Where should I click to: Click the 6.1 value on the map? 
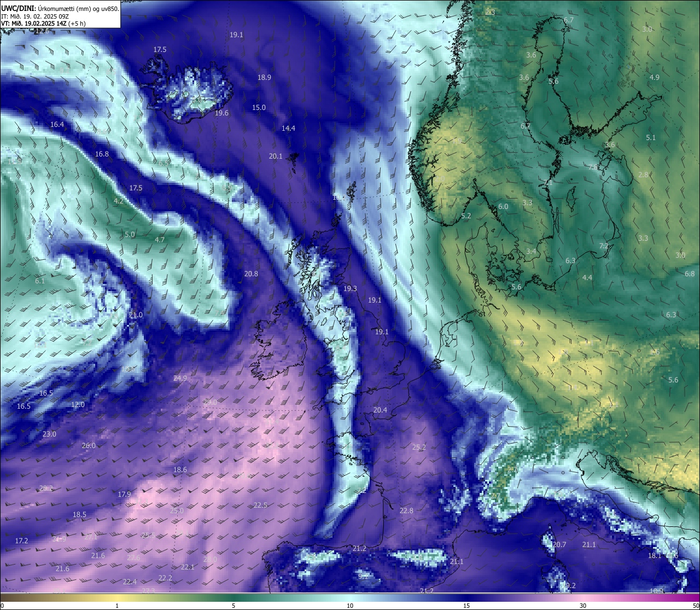(40, 281)
